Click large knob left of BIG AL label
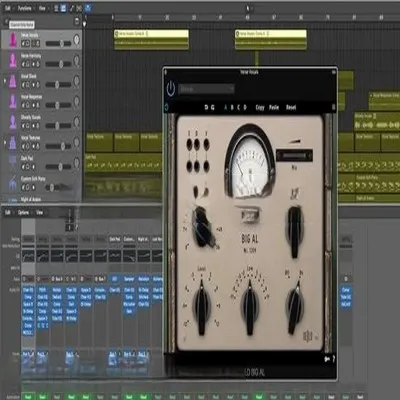The image size is (400, 400). click(x=204, y=227)
